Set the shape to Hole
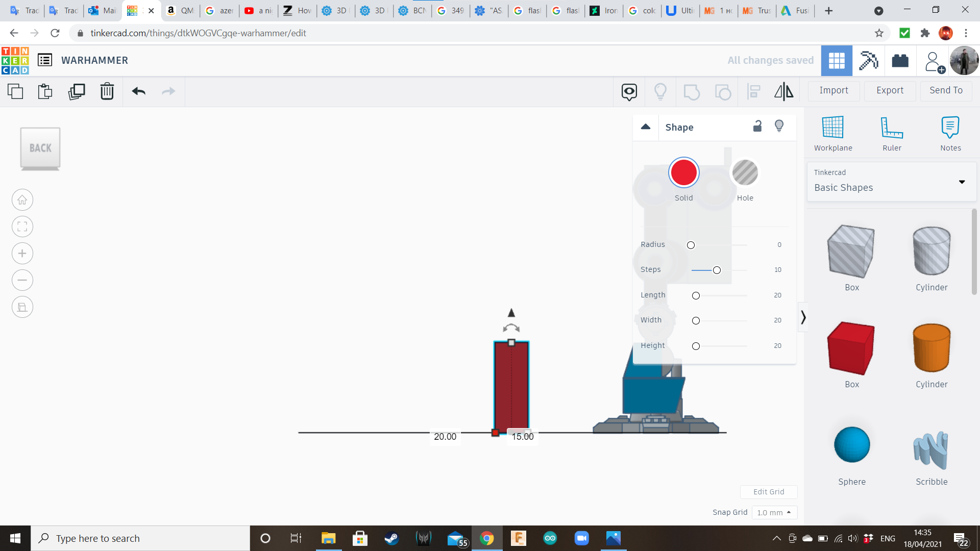Image resolution: width=980 pixels, height=551 pixels. pyautogui.click(x=745, y=172)
